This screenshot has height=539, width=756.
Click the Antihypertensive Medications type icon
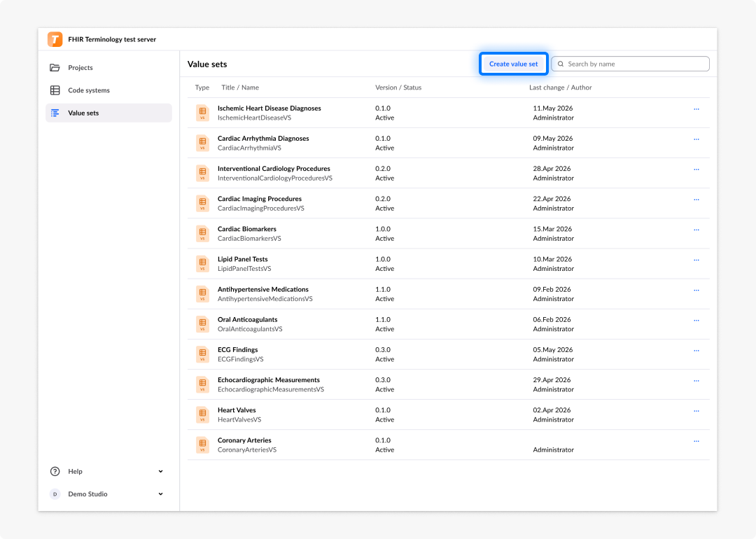(x=202, y=294)
